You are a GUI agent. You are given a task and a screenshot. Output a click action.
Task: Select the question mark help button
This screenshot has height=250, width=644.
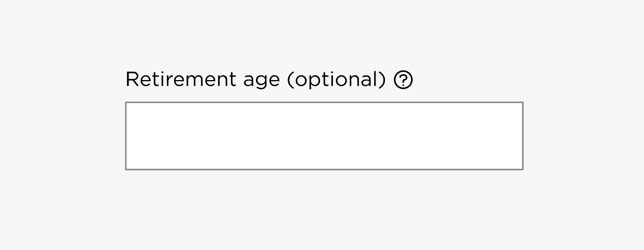(x=403, y=80)
